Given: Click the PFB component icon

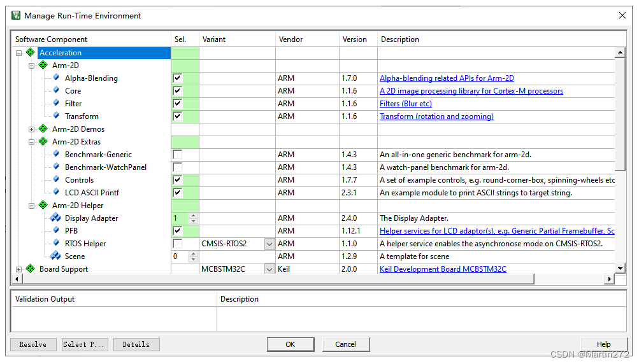Looking at the screenshot, I should 56,230.
